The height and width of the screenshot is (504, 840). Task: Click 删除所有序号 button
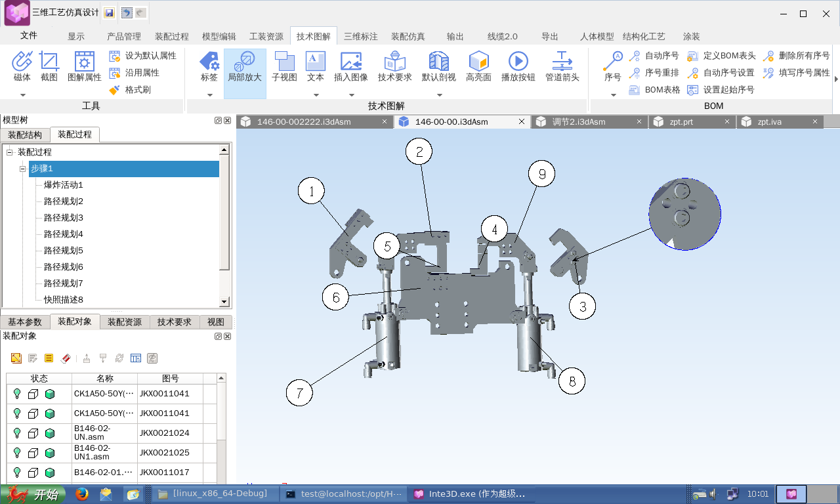[x=797, y=56]
